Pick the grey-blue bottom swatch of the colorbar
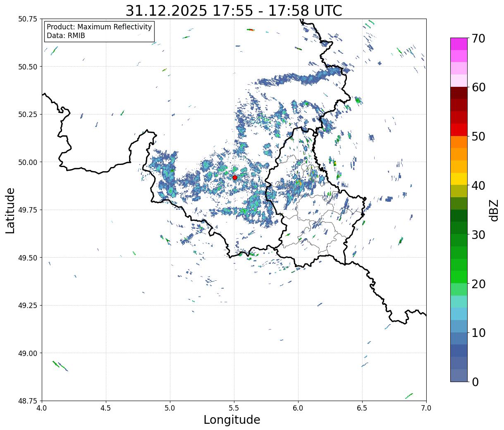Screen dimensions: 504x430 click(459, 375)
